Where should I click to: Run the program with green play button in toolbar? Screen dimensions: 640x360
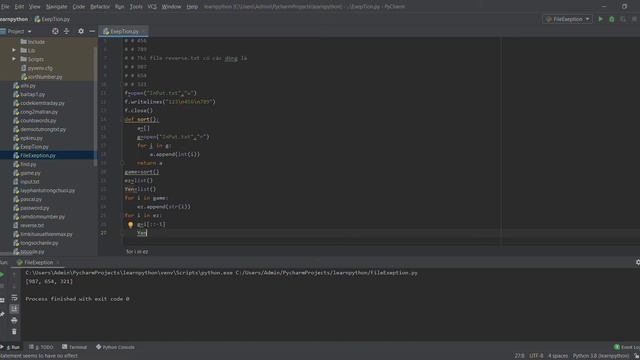point(600,19)
